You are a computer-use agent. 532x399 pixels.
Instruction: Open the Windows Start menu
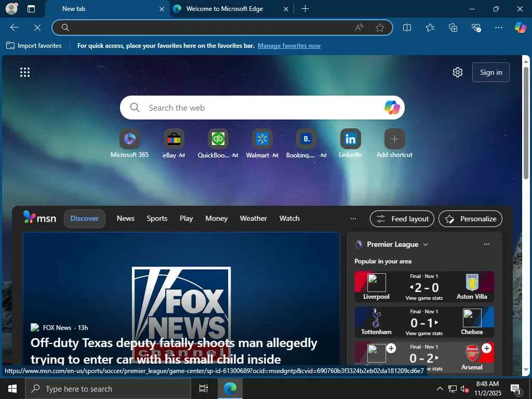12,389
